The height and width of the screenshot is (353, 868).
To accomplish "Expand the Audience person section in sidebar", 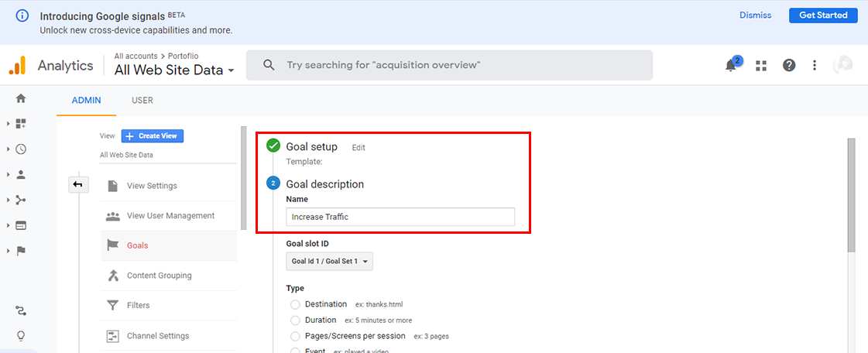I will pyautogui.click(x=21, y=174).
